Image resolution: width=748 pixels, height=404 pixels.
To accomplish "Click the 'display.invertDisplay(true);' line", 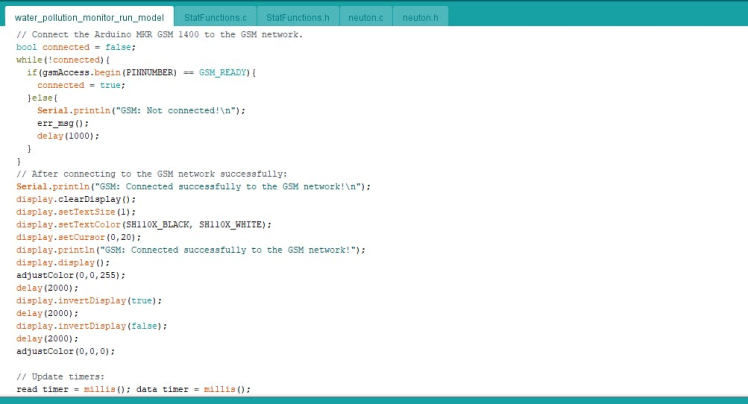I will pyautogui.click(x=89, y=301).
